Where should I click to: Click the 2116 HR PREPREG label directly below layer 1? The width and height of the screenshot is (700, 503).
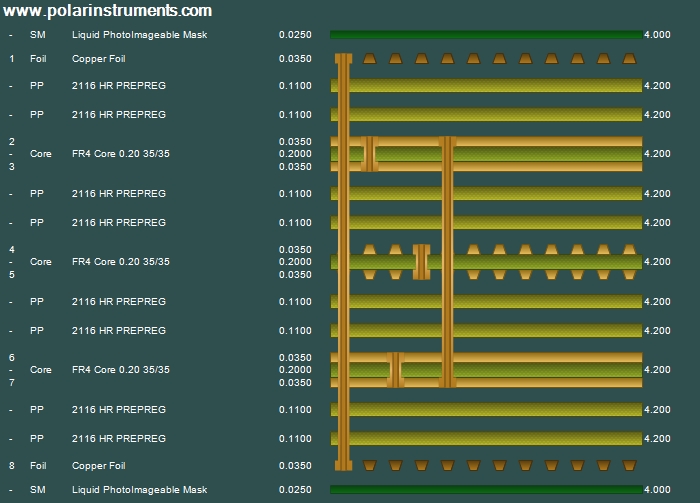click(119, 86)
